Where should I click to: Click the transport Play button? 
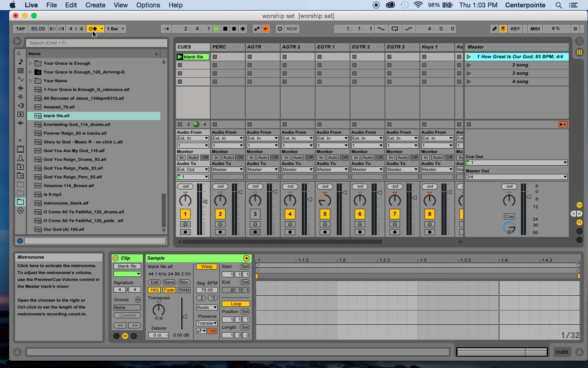pyautogui.click(x=216, y=29)
